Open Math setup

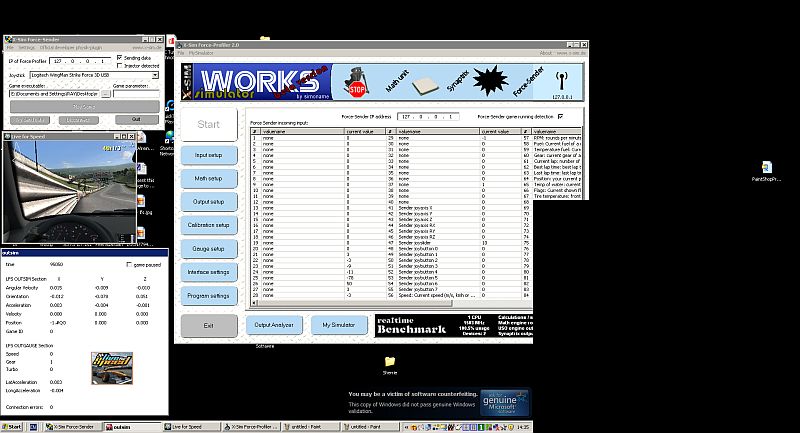pyautogui.click(x=208, y=179)
